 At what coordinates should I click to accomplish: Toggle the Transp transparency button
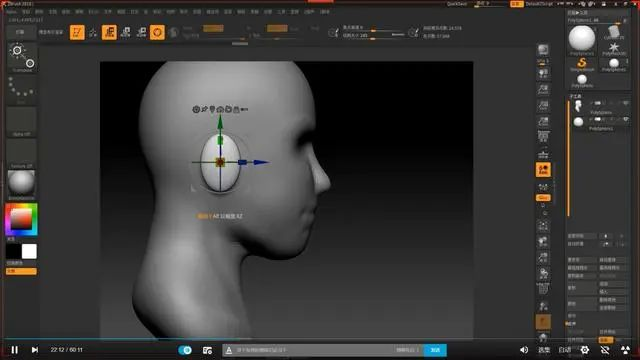543,306
